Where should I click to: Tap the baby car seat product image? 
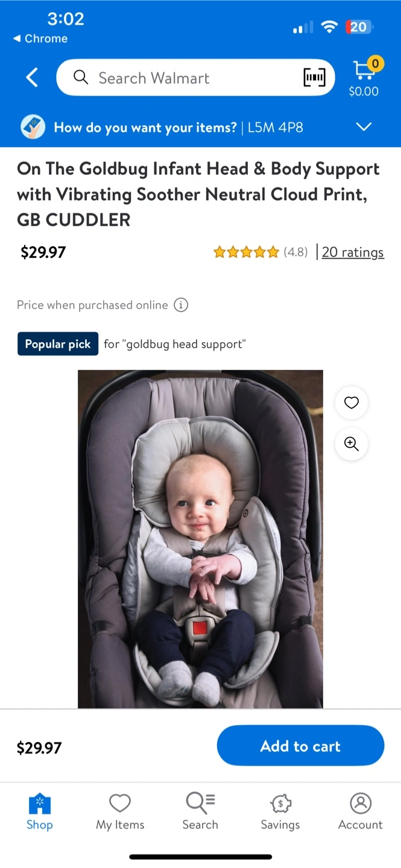pos(200,539)
